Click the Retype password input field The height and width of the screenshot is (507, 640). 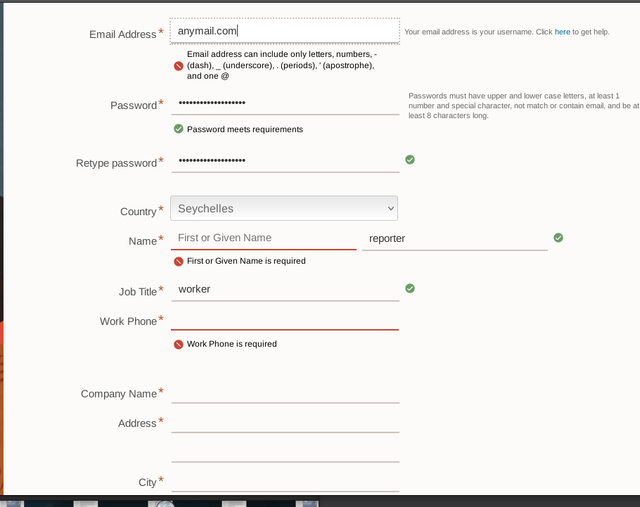285,161
